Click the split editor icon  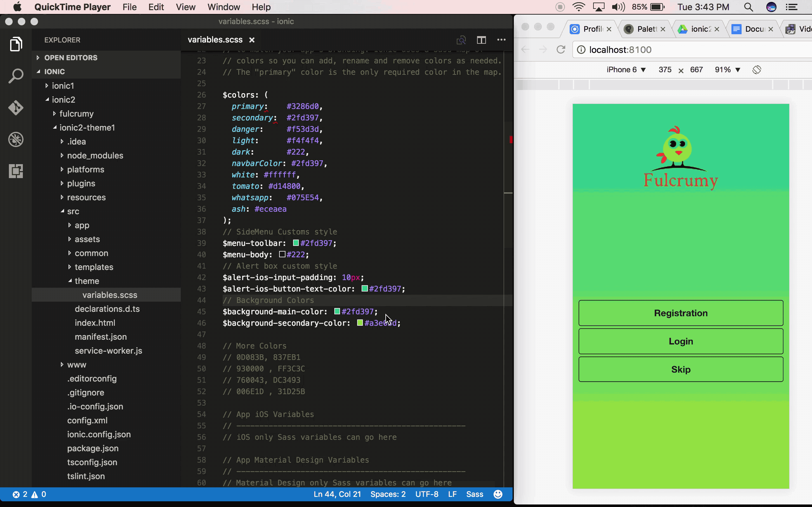click(x=481, y=40)
